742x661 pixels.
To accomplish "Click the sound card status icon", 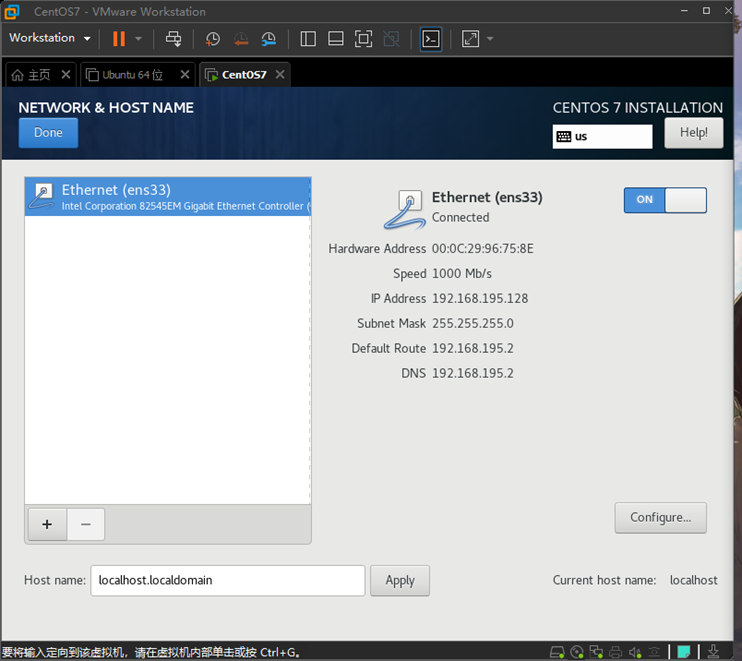I will click(635, 652).
